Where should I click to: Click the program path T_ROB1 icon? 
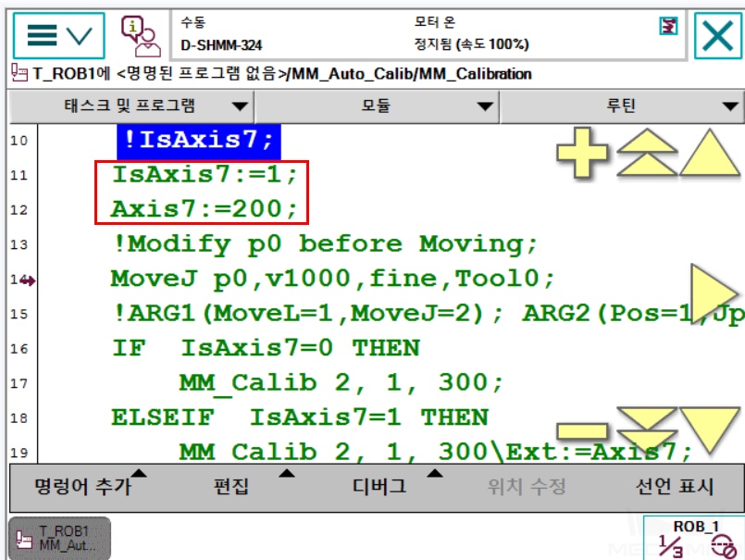coord(19,73)
